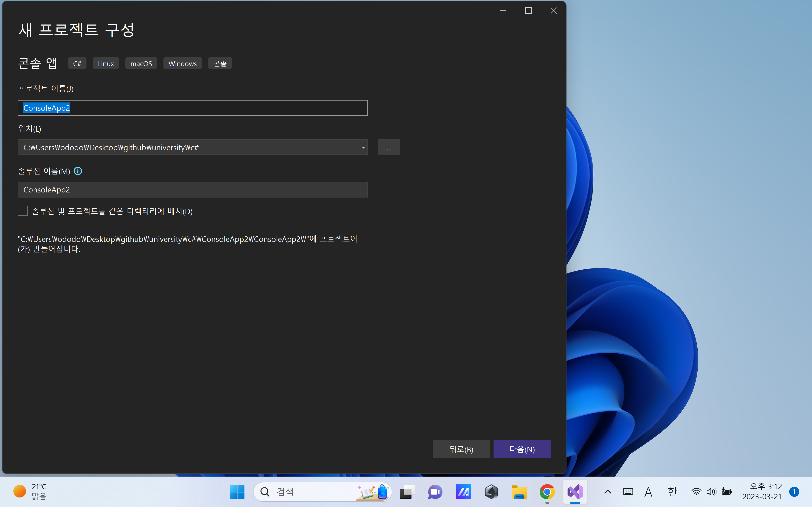Click the Windows Start button
Screen dimensions: 812x507
pyautogui.click(x=237, y=492)
